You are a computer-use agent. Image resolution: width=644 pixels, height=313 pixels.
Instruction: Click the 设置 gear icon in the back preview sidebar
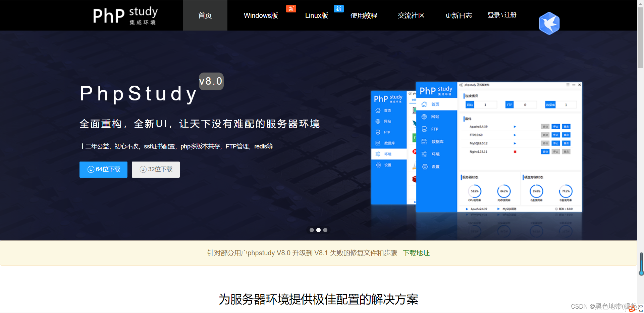(x=378, y=165)
